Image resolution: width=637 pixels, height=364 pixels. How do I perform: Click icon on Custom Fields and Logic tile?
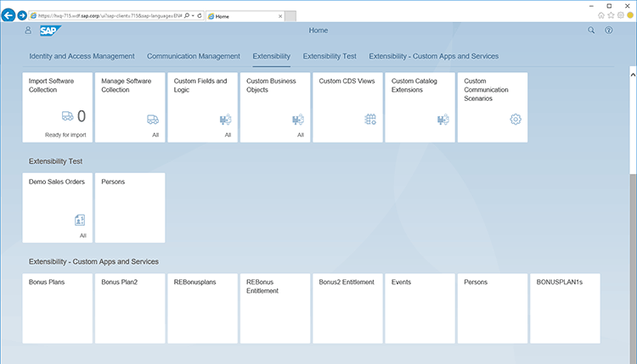click(x=225, y=120)
